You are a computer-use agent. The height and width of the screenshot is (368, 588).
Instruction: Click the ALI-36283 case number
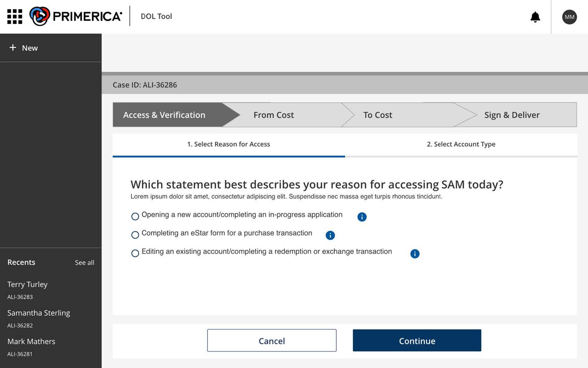coord(20,297)
